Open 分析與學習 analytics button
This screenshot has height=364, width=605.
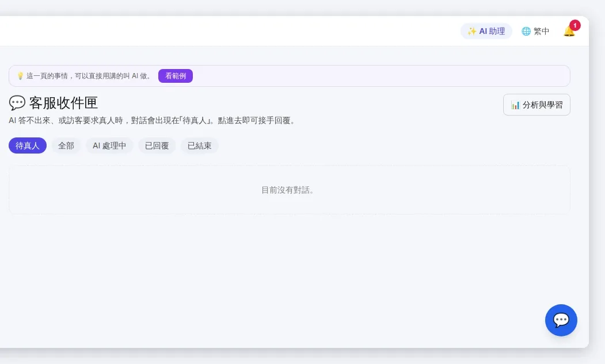(536, 105)
